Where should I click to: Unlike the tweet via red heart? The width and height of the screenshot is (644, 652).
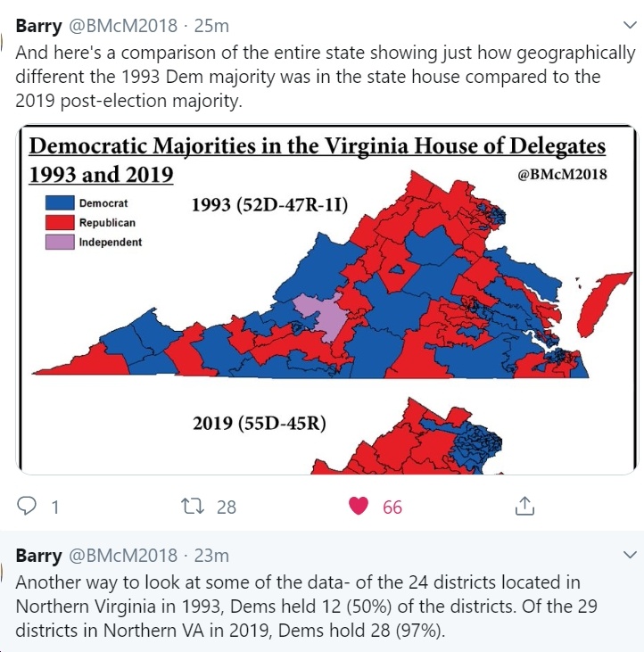[x=359, y=506]
